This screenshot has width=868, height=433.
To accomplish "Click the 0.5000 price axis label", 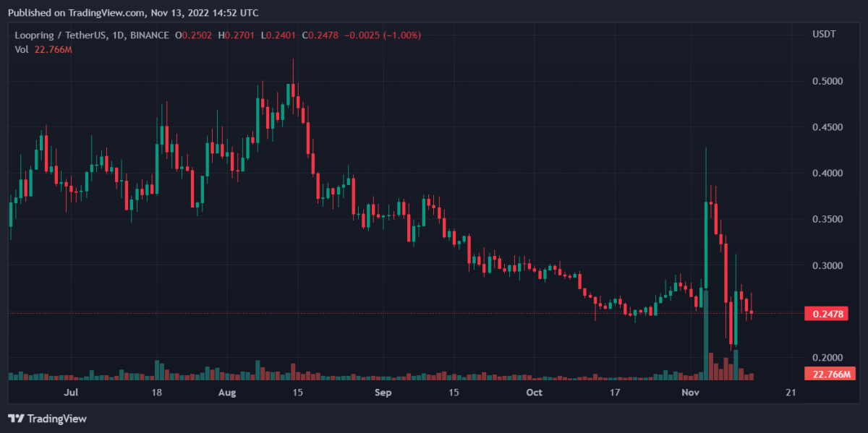I will click(827, 81).
